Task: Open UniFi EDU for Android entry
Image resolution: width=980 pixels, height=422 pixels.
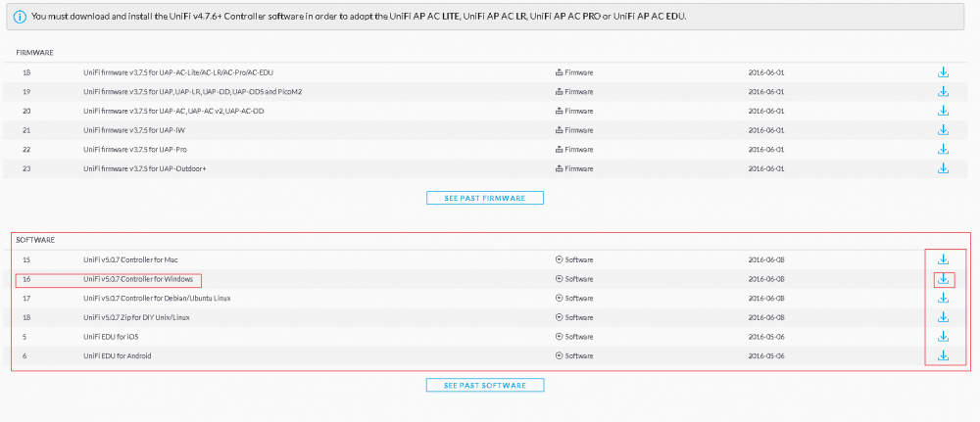Action: pos(118,355)
